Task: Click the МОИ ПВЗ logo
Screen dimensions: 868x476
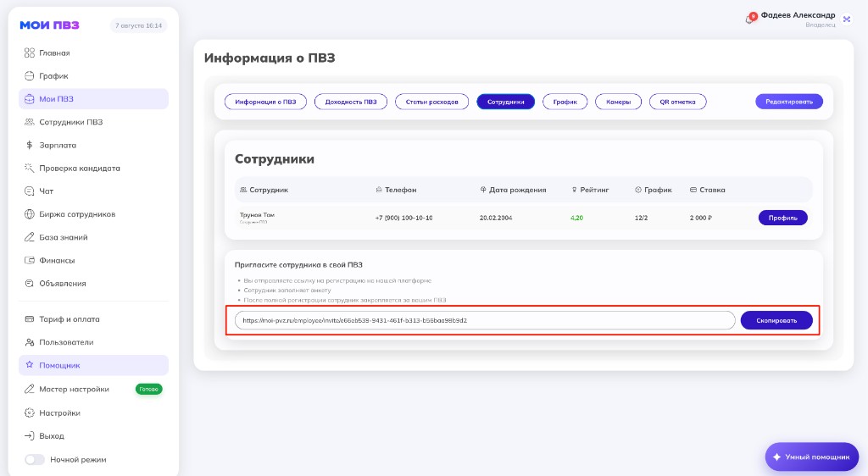Action: 50,25
